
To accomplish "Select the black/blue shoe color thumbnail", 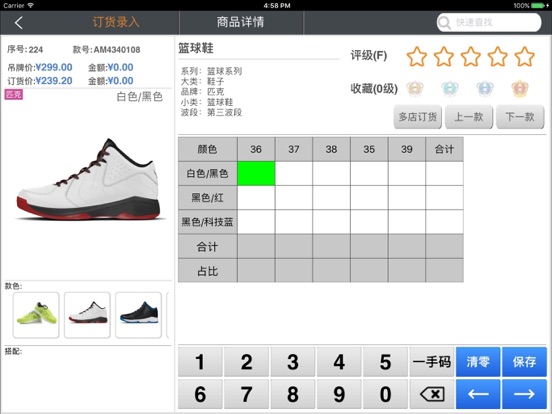I will pos(138,315).
